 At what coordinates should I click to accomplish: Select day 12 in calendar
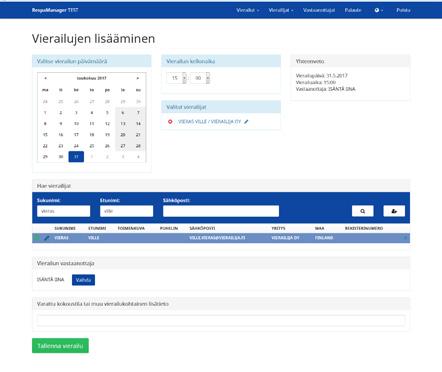pos(107,124)
